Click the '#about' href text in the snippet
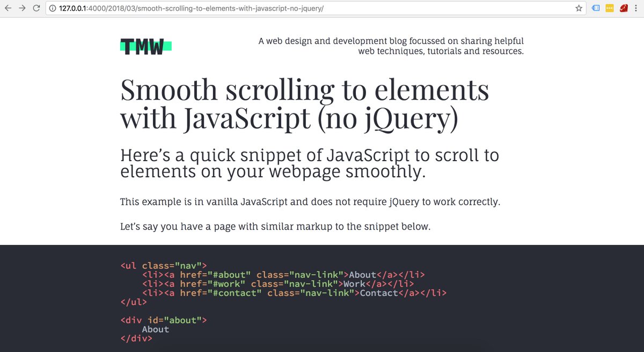The width and height of the screenshot is (644, 352). click(x=231, y=275)
